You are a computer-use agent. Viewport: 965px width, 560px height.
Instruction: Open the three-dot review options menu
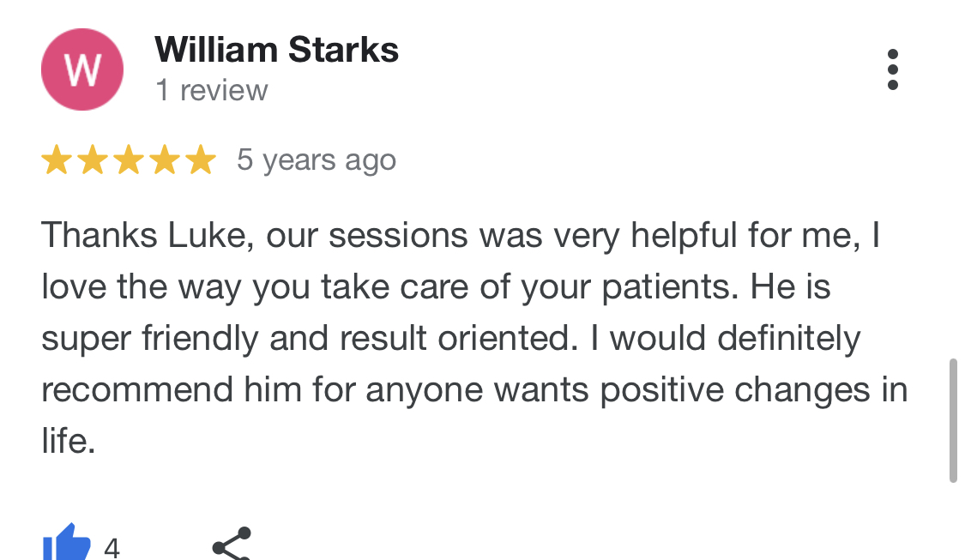(x=892, y=69)
